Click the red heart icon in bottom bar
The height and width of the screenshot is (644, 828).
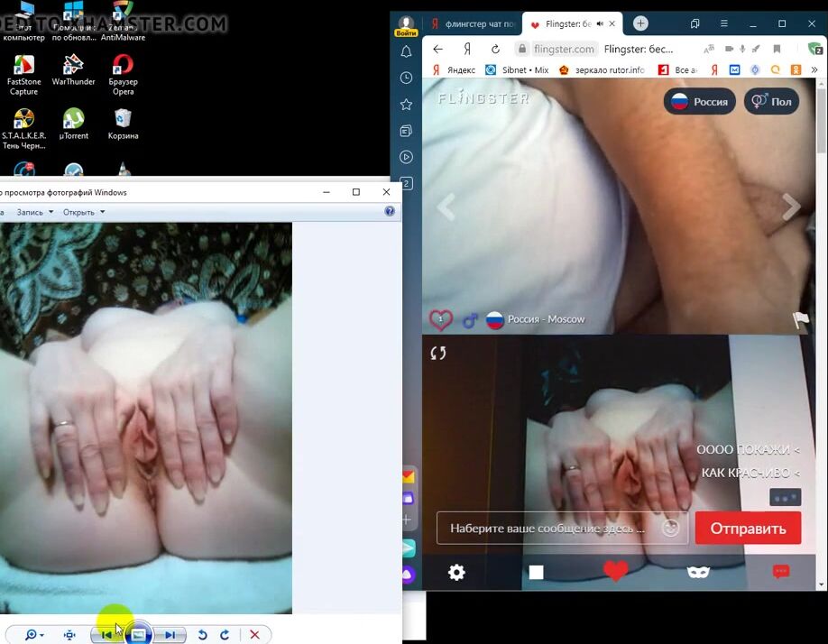[x=615, y=571]
